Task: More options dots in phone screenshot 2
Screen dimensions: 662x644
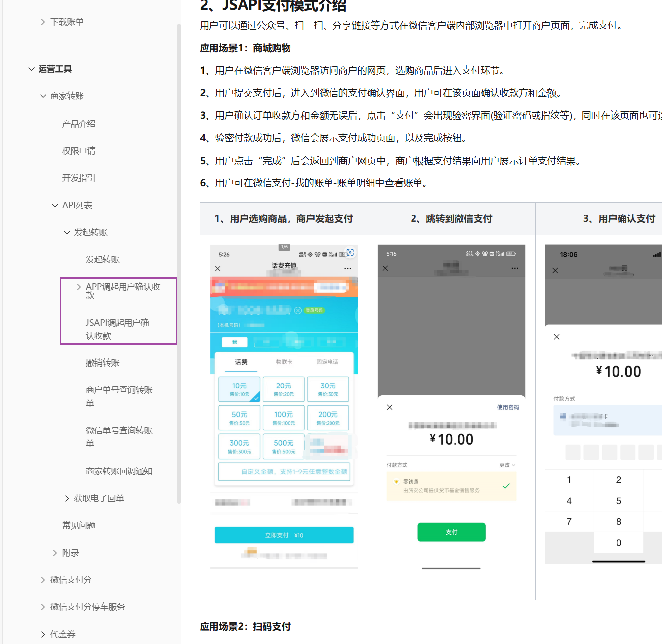Action: 515,268
